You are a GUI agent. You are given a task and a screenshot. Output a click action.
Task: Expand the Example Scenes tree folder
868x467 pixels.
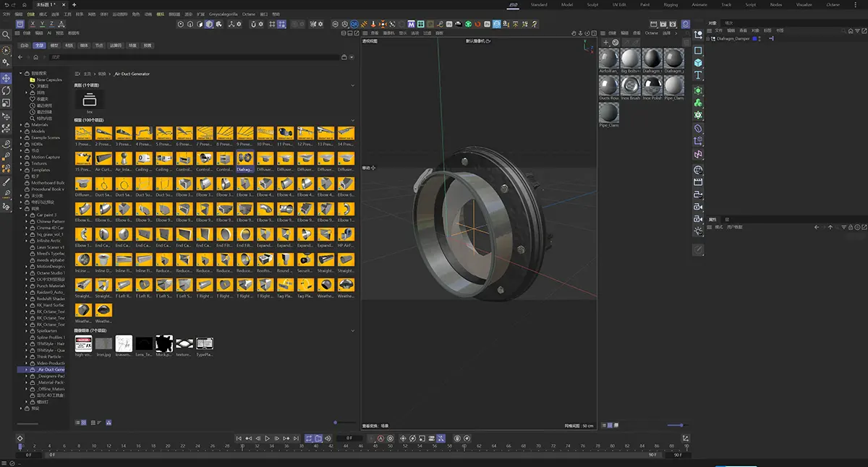(21, 137)
